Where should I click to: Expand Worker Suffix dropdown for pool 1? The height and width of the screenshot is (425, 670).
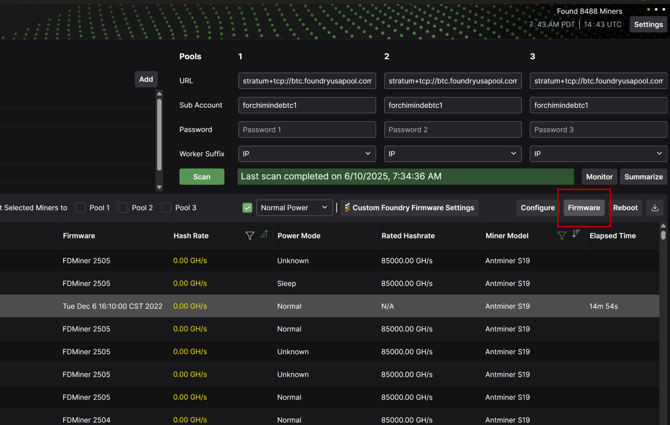coord(307,154)
